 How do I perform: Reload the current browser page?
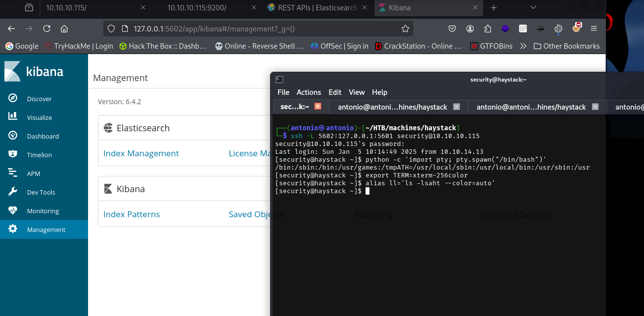[x=47, y=29]
